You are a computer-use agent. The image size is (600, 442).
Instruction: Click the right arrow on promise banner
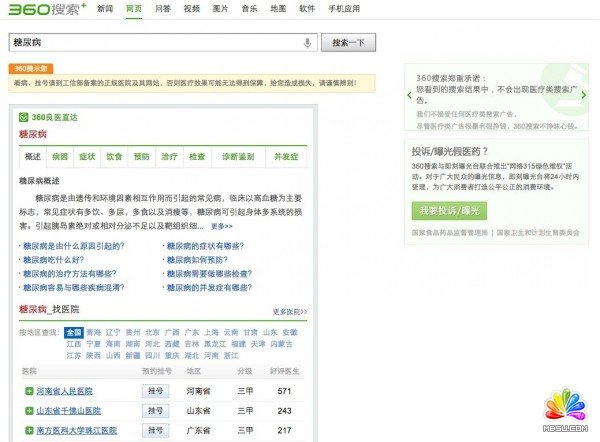[583, 96]
